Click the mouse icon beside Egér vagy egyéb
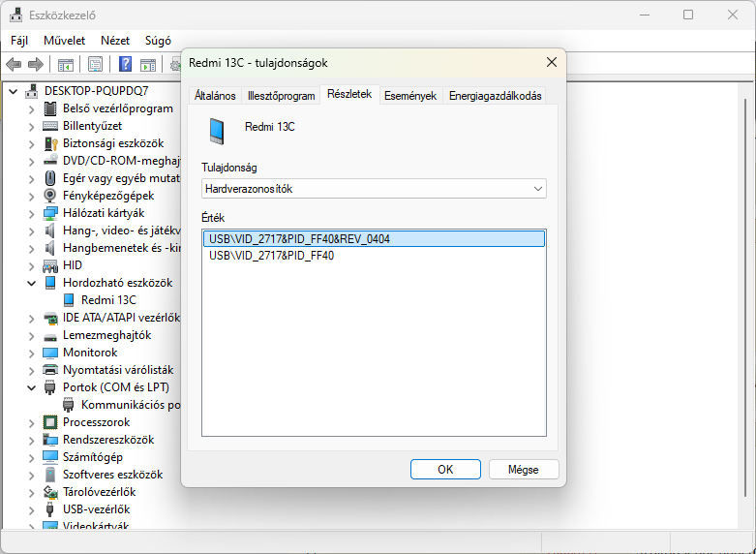Image resolution: width=756 pixels, height=554 pixels. [50, 178]
